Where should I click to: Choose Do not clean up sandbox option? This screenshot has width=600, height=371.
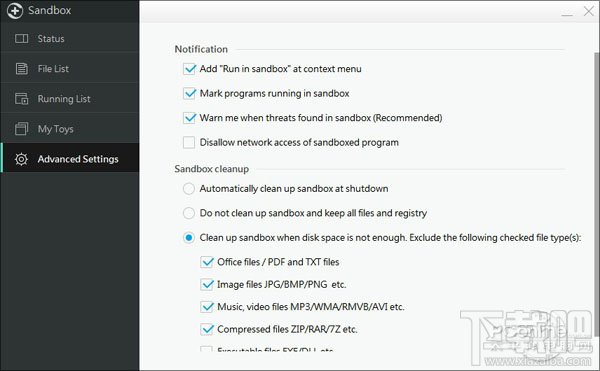tap(189, 213)
